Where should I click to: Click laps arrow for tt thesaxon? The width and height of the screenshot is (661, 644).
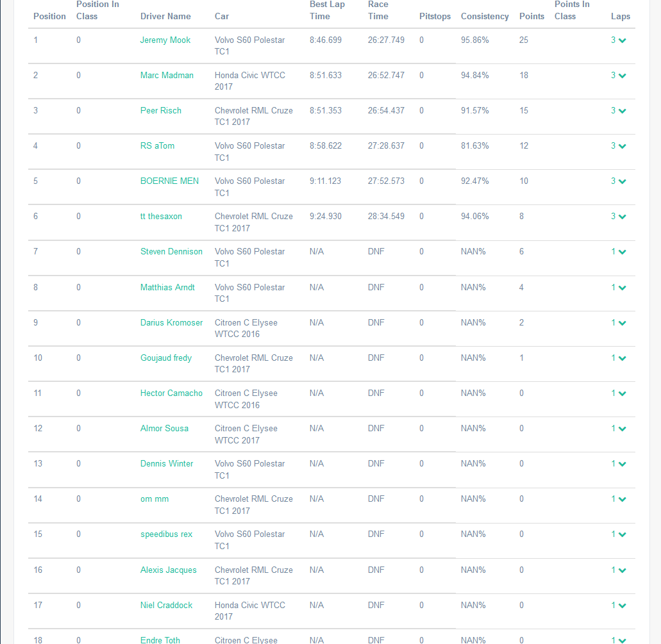[622, 217]
